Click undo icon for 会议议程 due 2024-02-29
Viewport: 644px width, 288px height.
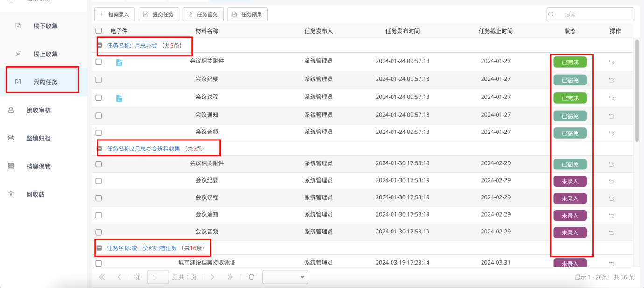point(612,199)
